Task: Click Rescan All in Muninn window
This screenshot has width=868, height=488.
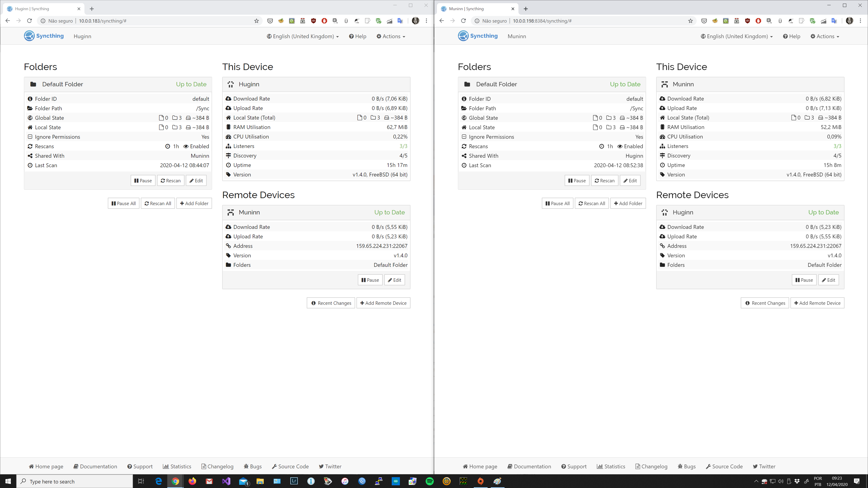Action: [x=592, y=203]
